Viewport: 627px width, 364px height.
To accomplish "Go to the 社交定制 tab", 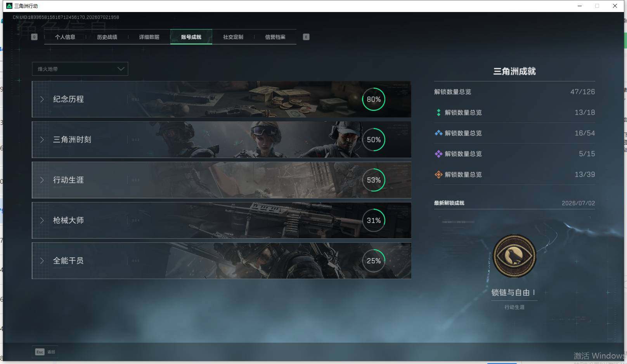I will pyautogui.click(x=233, y=37).
